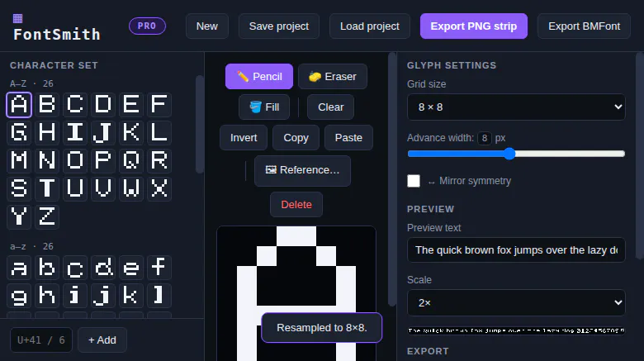Viewport: 644px width, 361px height.
Task: Select uppercase glyph B
Action: [47, 104]
